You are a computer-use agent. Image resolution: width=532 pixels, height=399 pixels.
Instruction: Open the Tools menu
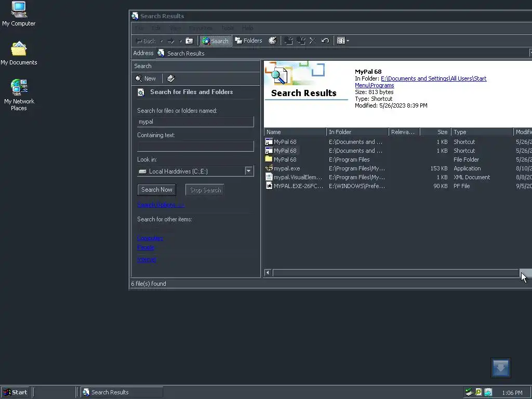[x=228, y=28]
